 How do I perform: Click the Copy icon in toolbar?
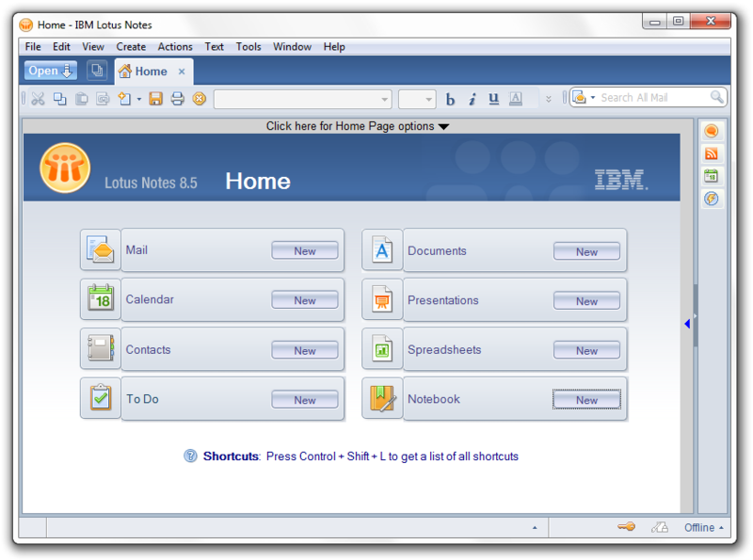click(59, 99)
